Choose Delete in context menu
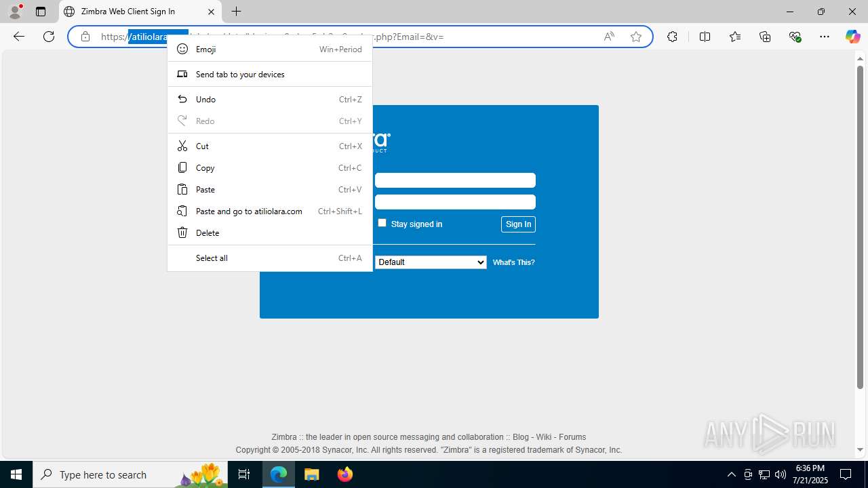This screenshot has width=868, height=488. click(x=270, y=232)
